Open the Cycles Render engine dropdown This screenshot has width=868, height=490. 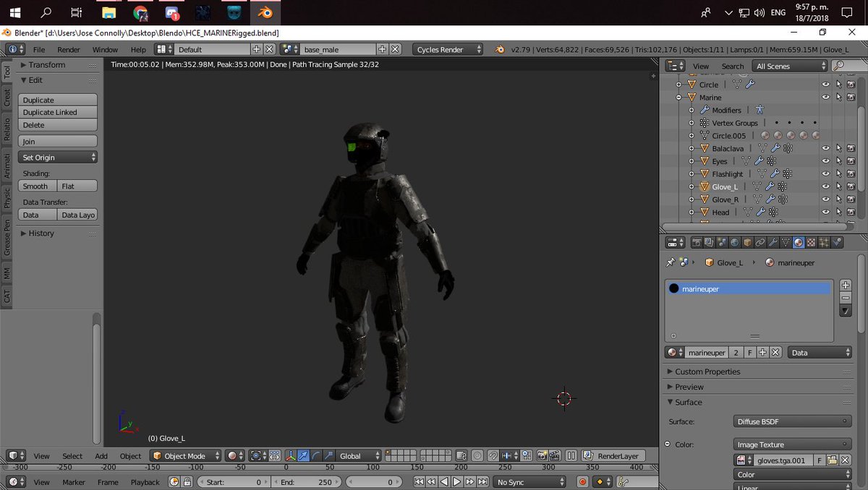(x=448, y=50)
